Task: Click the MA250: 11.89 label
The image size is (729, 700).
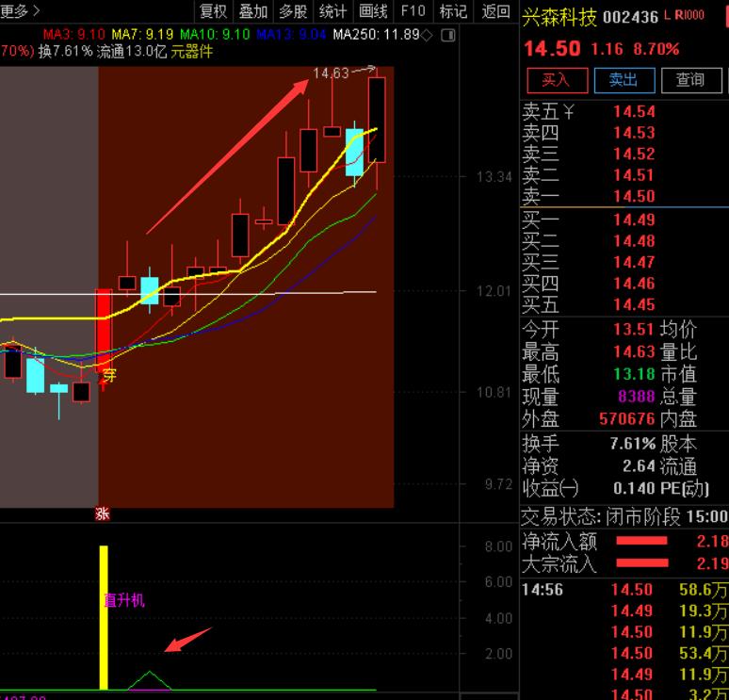Action: click(x=376, y=35)
